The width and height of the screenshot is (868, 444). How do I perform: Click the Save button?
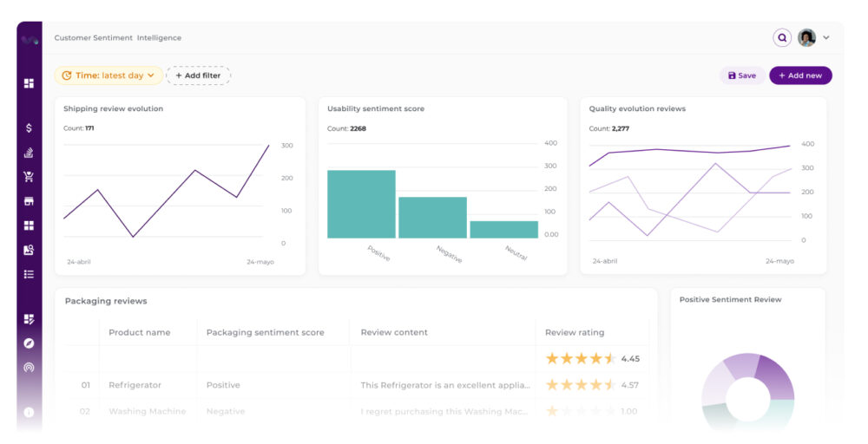point(742,75)
